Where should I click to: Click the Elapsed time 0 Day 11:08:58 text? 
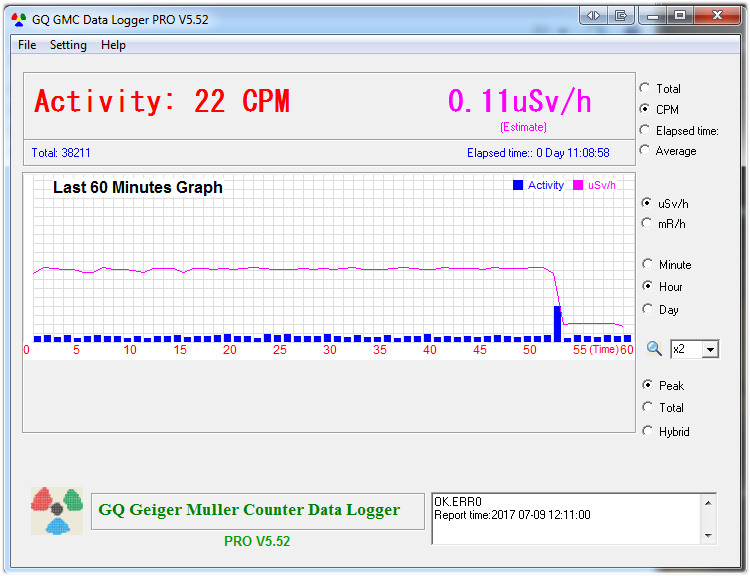[x=538, y=153]
